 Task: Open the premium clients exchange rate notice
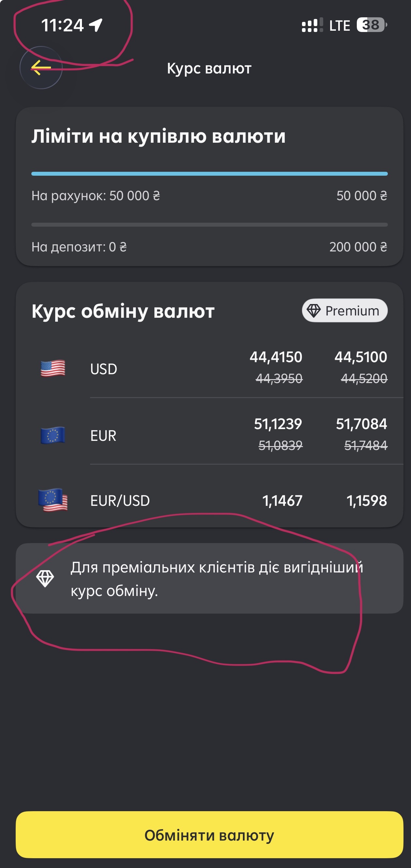tap(210, 578)
